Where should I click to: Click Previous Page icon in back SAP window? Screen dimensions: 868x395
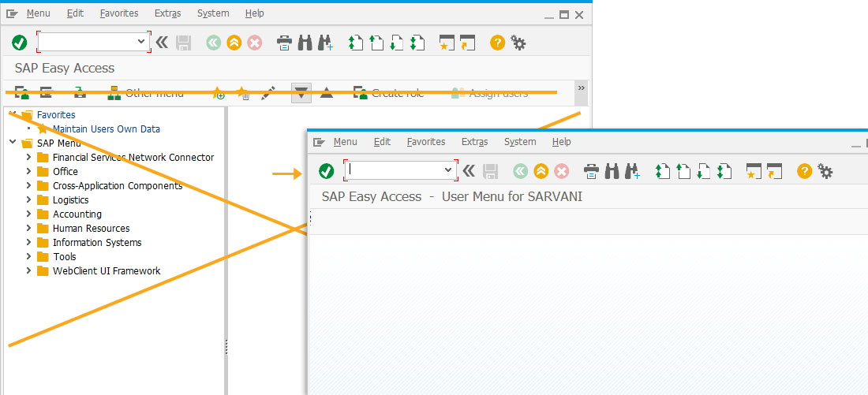(x=376, y=43)
